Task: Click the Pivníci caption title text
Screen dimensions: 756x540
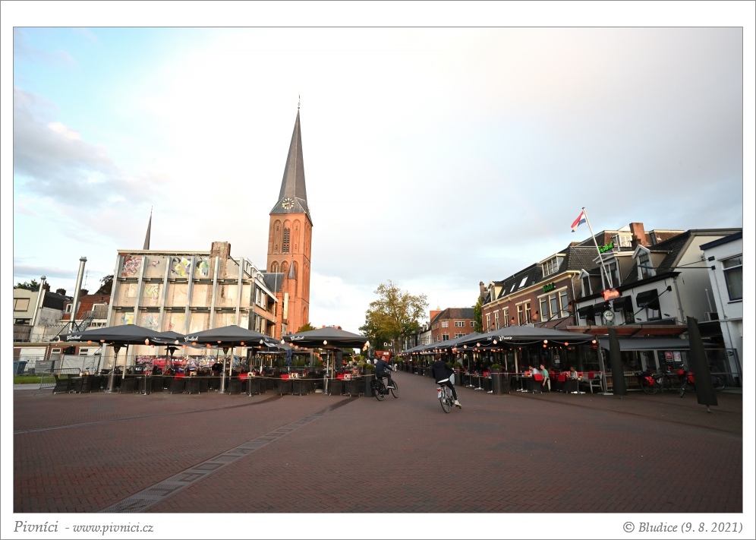Action: tap(36, 526)
